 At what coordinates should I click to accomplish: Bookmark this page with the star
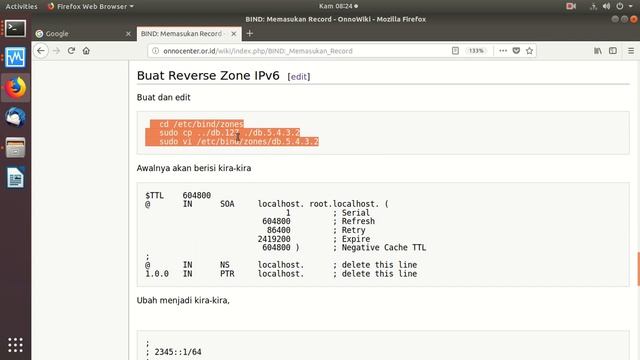pos(529,51)
